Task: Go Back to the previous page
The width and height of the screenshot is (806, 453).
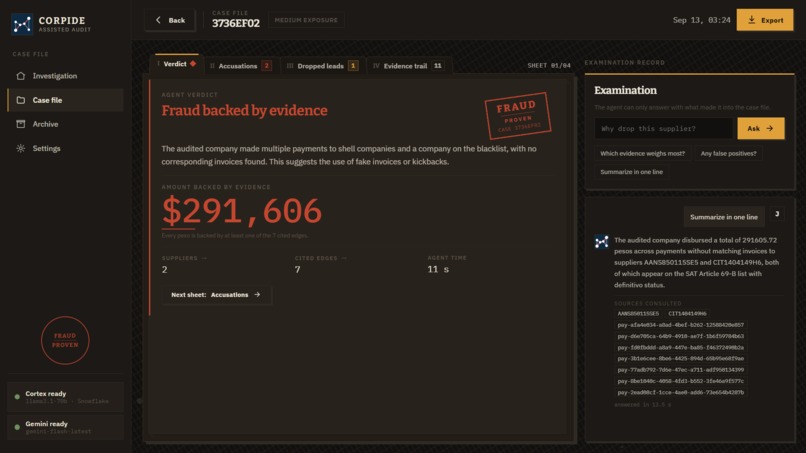Action: 170,20
